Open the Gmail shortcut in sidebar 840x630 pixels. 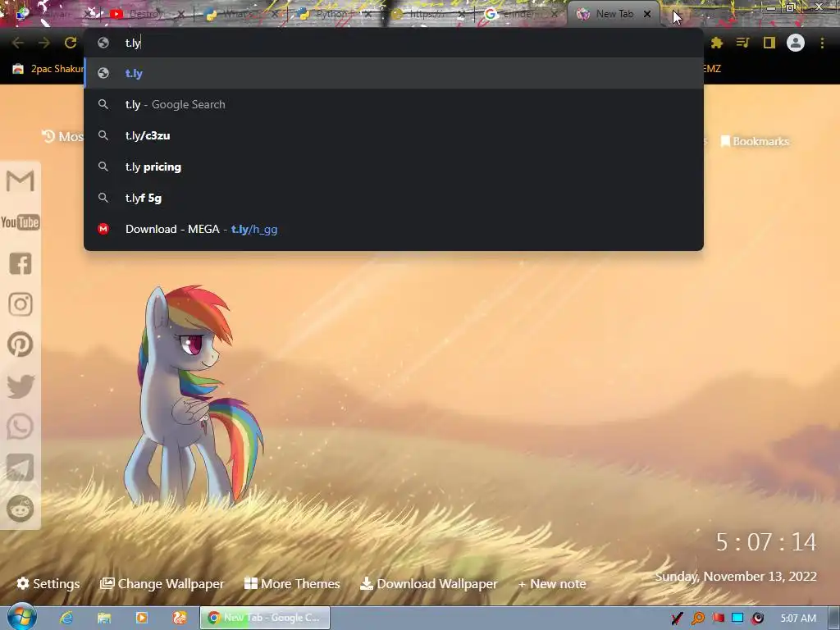21,180
